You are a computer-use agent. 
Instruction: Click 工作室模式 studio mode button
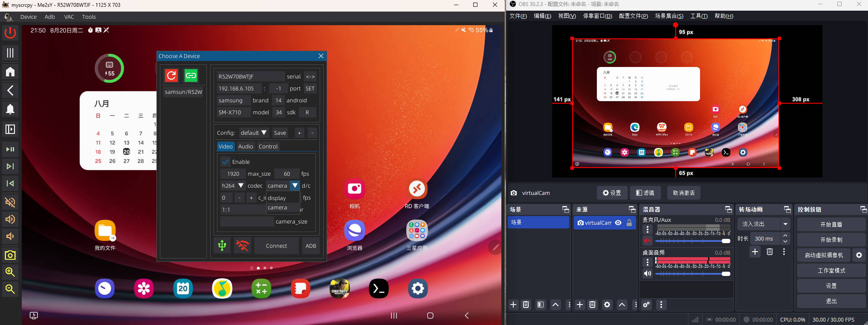tap(831, 270)
